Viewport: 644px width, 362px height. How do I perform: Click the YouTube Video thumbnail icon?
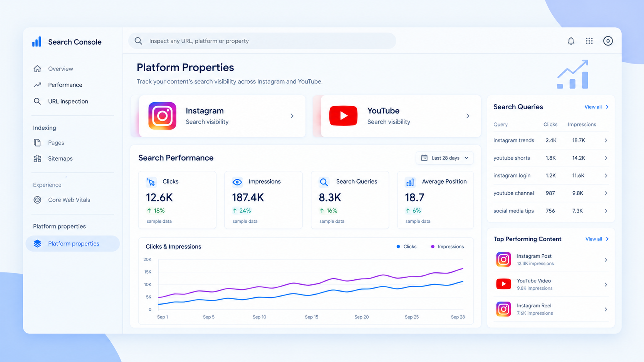tap(503, 284)
